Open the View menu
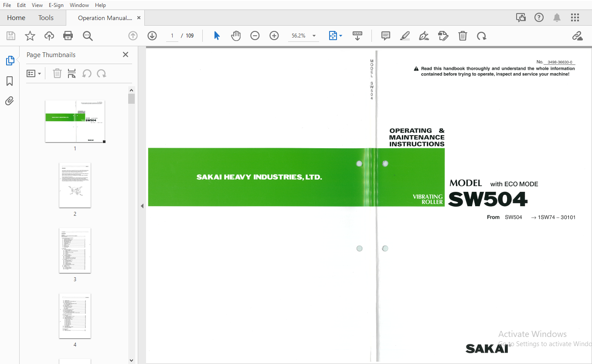The height and width of the screenshot is (364, 592). [37, 5]
